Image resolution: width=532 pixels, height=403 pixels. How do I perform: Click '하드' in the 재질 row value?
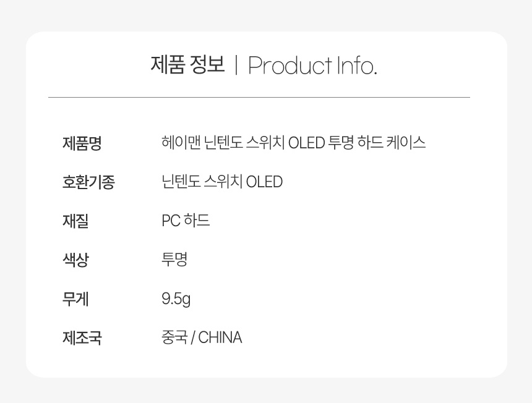(197, 220)
